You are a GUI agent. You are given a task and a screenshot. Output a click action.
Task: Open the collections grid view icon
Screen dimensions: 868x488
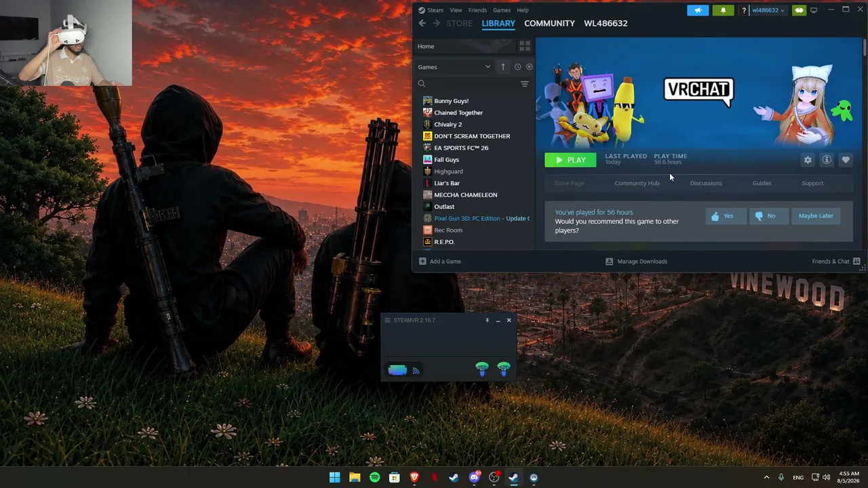pyautogui.click(x=524, y=46)
